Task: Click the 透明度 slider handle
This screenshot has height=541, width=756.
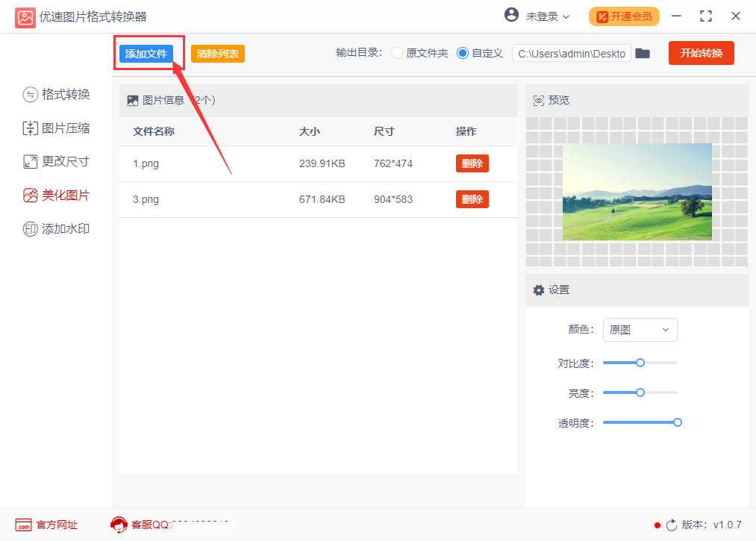Action: 678,422
